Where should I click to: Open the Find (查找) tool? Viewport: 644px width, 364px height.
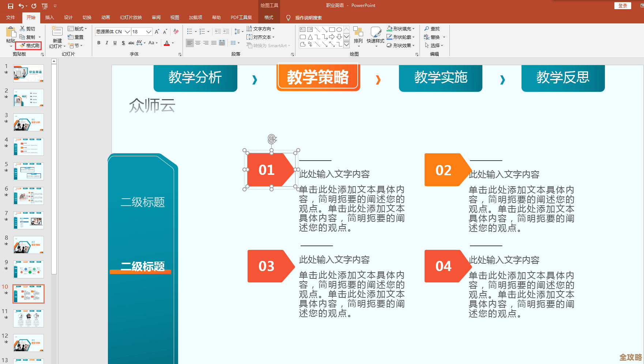(x=432, y=29)
